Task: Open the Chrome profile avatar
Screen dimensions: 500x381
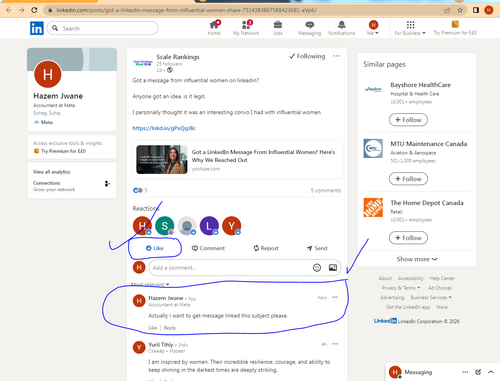Action: [489, 10]
